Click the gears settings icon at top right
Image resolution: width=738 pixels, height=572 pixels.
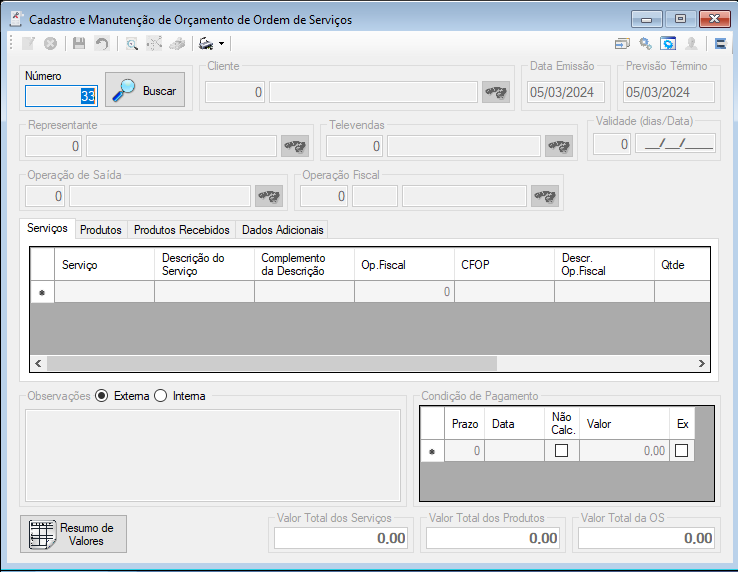click(x=645, y=44)
